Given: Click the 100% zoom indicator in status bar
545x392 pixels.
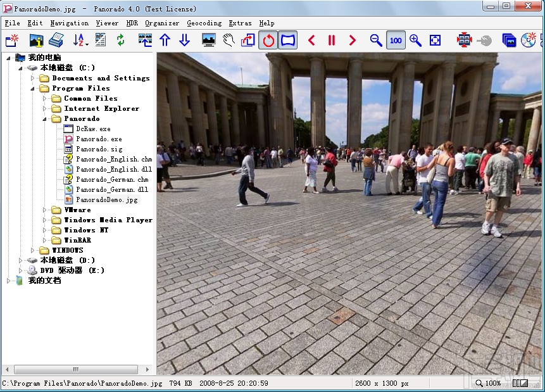Looking at the screenshot, I should (x=488, y=383).
